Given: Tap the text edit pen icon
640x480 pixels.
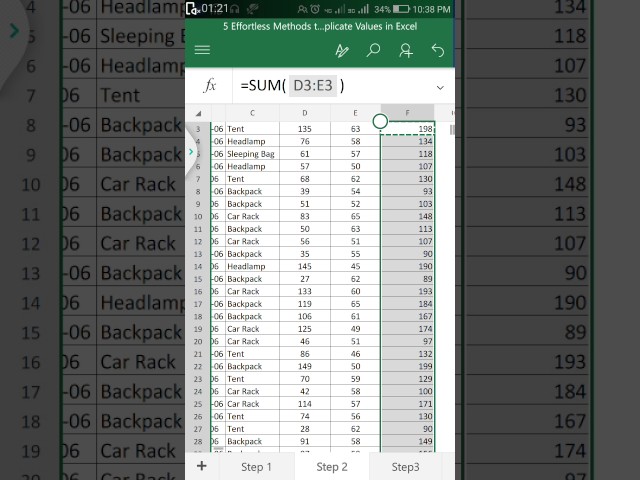Looking at the screenshot, I should 342,51.
